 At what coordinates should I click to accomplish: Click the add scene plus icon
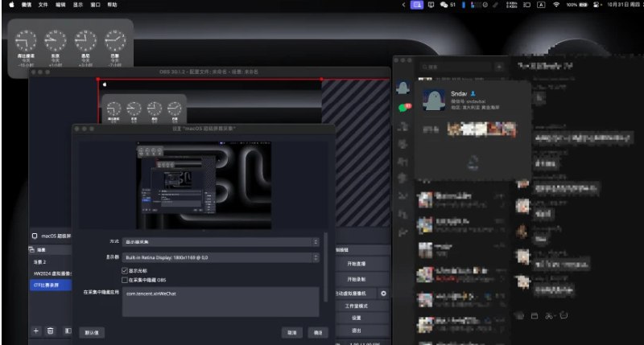[x=35, y=331]
